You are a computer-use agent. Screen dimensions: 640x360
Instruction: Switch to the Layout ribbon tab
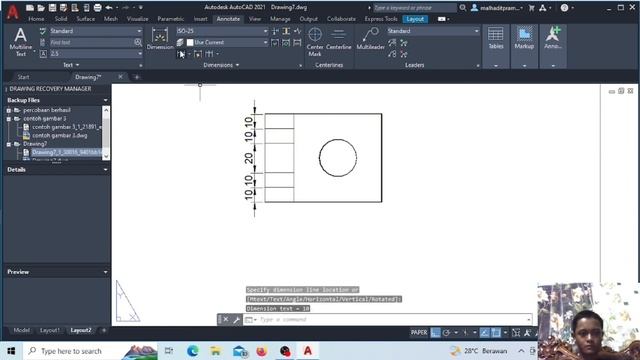415,19
